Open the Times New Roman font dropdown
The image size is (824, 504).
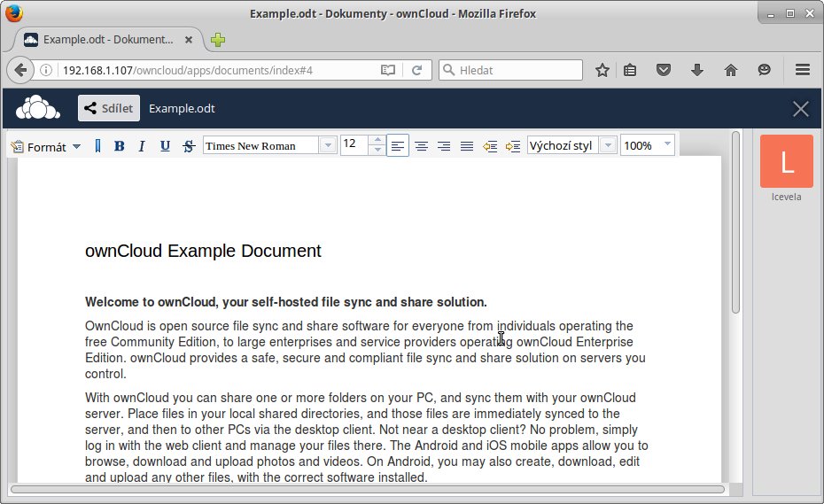pos(328,145)
